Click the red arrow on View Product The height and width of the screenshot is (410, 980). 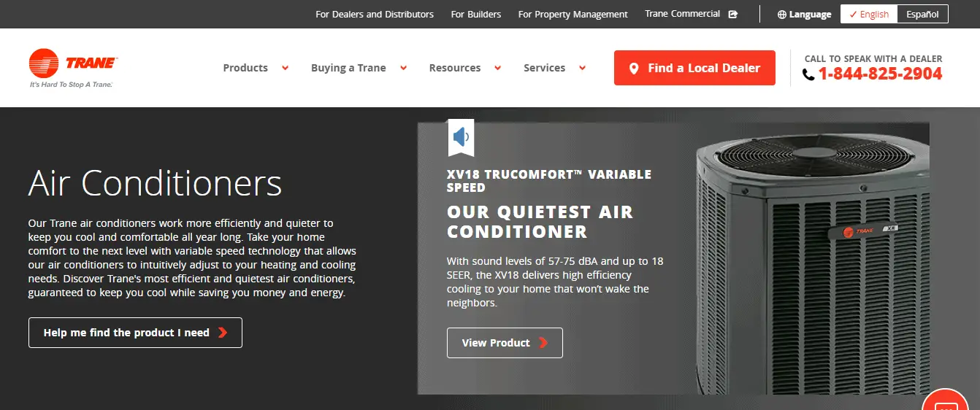pyautogui.click(x=543, y=343)
